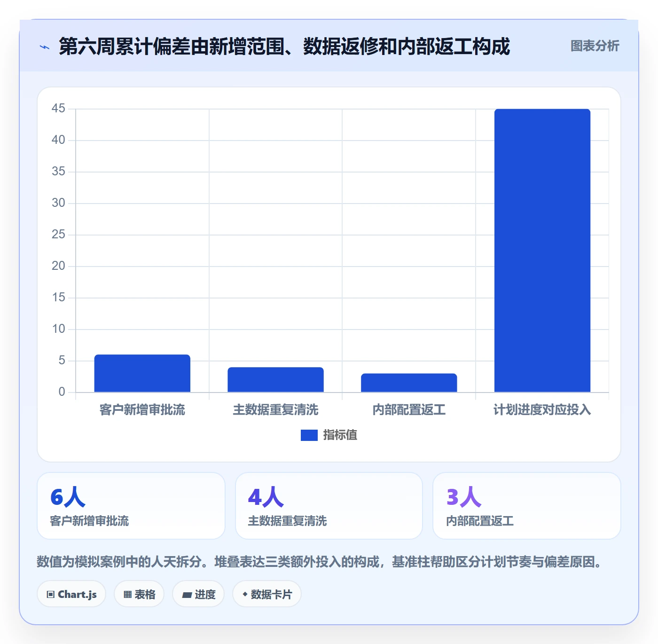Image resolution: width=658 pixels, height=644 pixels.
Task: Click the y-axis value 45
Action: [58, 109]
